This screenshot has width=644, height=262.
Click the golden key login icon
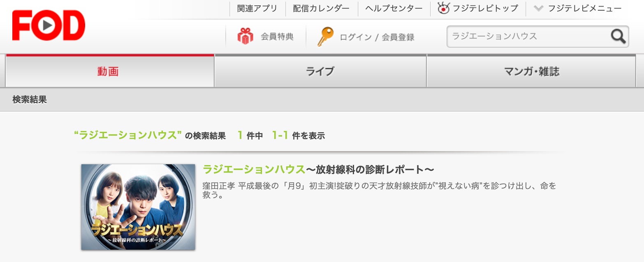[x=324, y=37]
